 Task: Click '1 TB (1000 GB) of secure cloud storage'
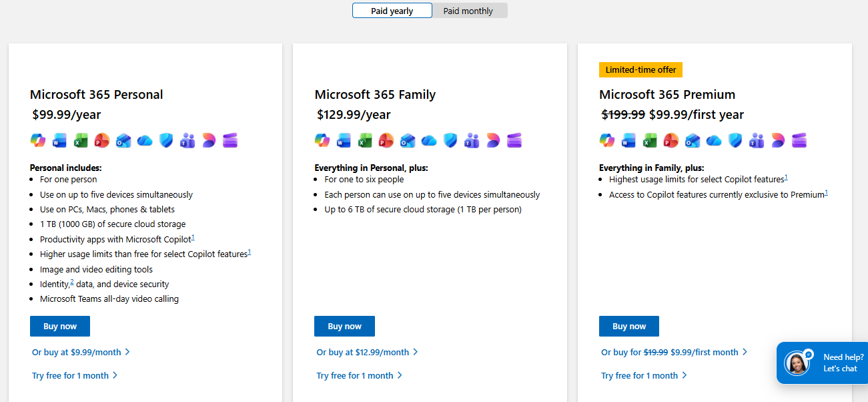(x=113, y=224)
